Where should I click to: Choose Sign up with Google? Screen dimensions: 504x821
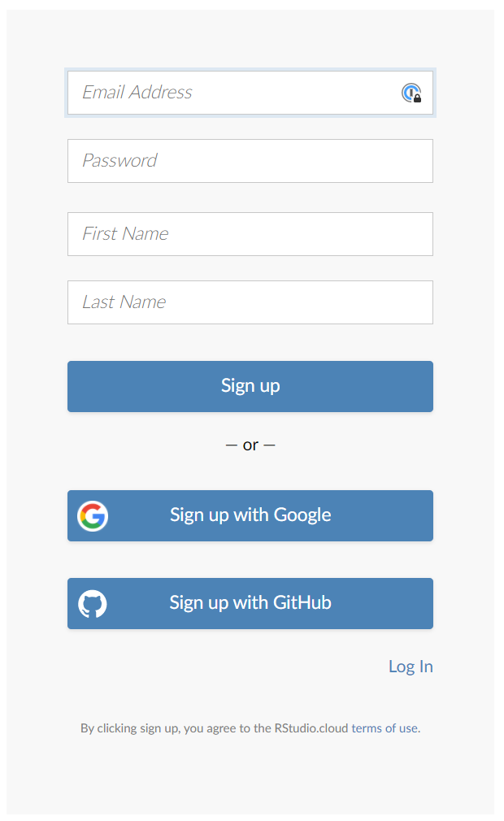pos(250,515)
